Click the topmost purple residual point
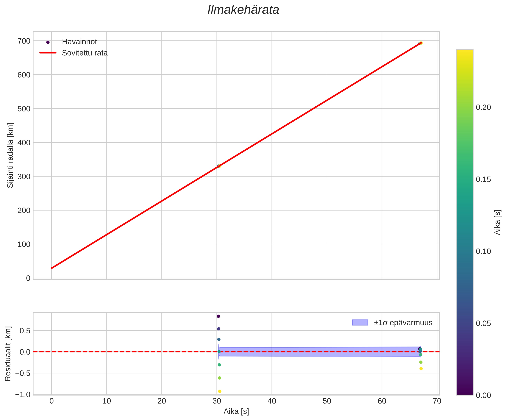This screenshot has height=420, width=506. (218, 316)
